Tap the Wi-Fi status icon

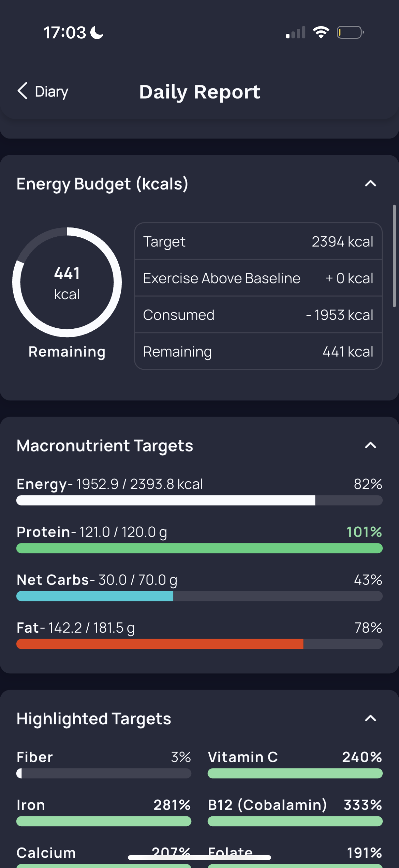pos(321,32)
